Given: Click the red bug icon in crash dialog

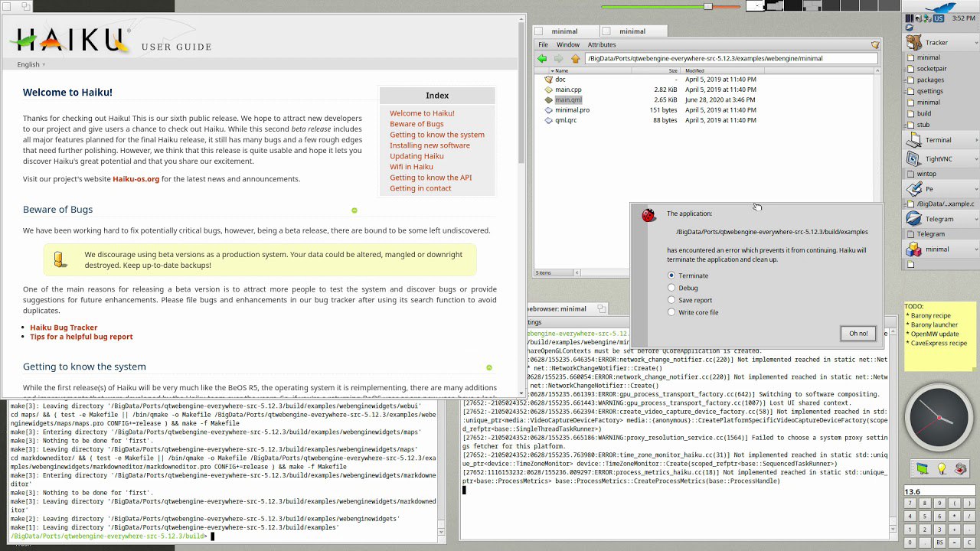Looking at the screenshot, I should click(x=648, y=215).
